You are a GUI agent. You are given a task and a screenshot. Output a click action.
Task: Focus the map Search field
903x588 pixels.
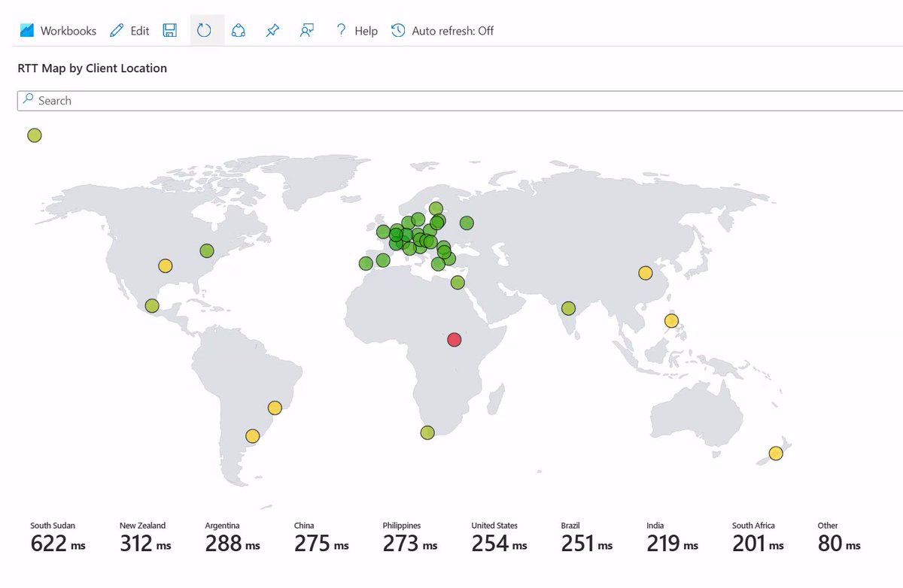click(460, 101)
